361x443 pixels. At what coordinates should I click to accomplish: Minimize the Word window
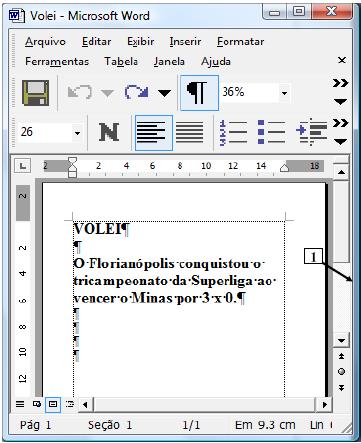(x=275, y=12)
